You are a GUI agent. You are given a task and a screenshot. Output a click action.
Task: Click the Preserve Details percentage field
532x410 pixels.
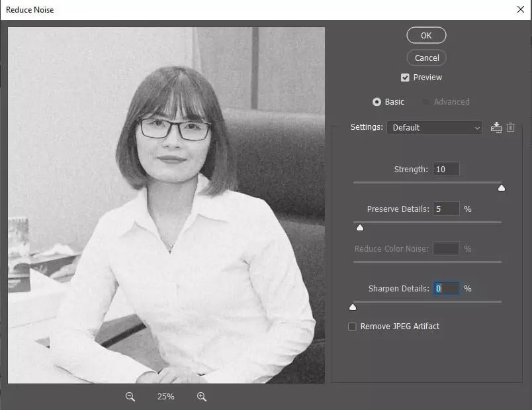(x=446, y=209)
